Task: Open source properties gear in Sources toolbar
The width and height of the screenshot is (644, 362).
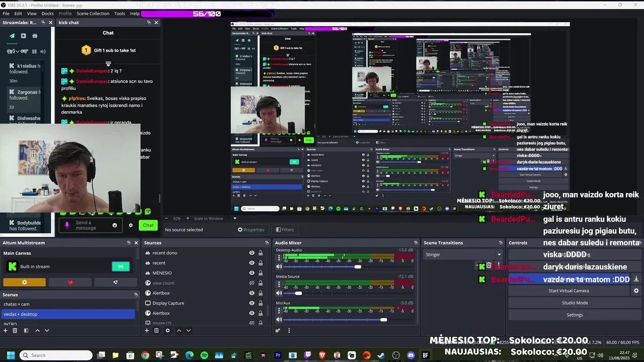Action: [x=168, y=330]
